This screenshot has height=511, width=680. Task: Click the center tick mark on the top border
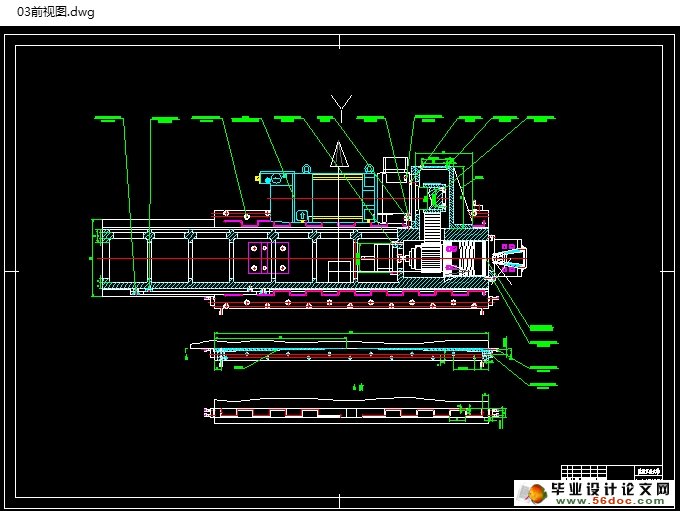point(340,39)
